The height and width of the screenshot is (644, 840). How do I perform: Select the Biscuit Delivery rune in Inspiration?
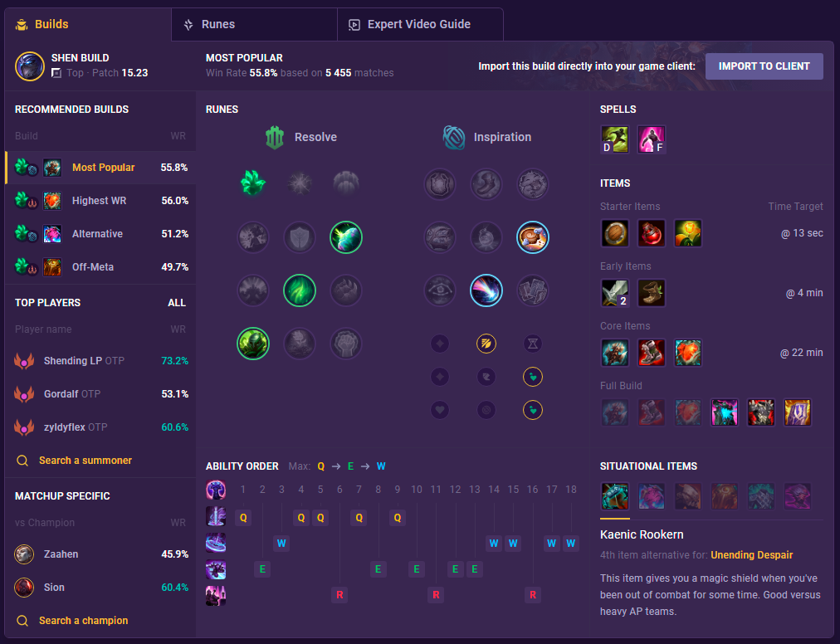coord(533,237)
